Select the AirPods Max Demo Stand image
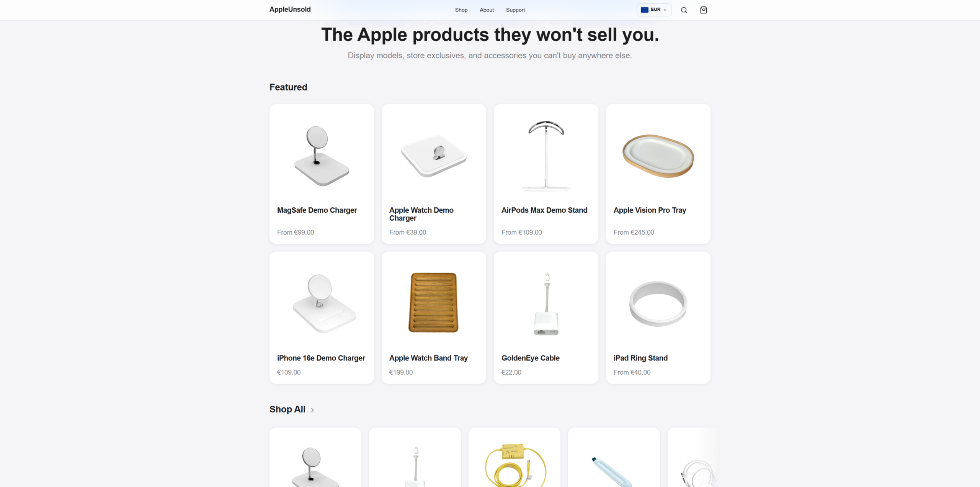 pyautogui.click(x=546, y=155)
